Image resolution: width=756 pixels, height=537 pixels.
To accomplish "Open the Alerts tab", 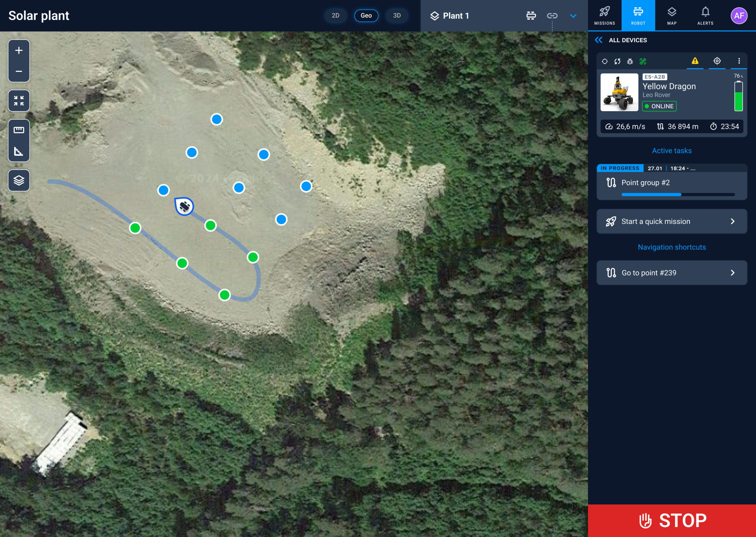I will (x=705, y=16).
